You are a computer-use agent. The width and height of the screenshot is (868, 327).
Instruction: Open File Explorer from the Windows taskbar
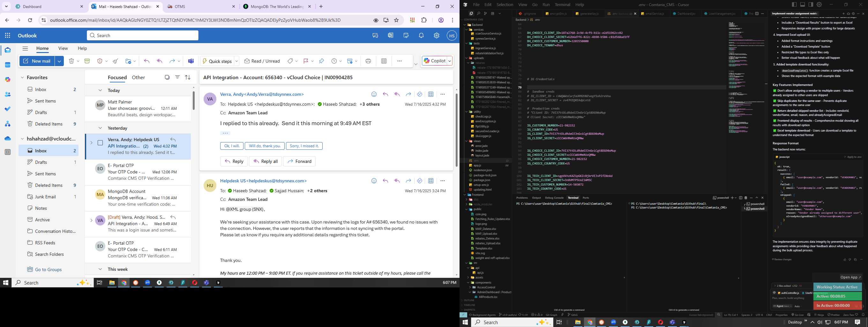tap(112, 283)
